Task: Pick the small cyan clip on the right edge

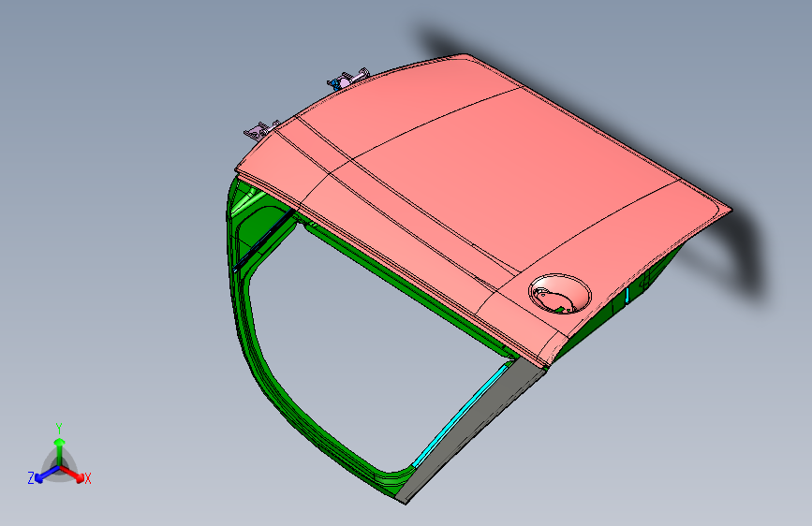Action: 627,296
